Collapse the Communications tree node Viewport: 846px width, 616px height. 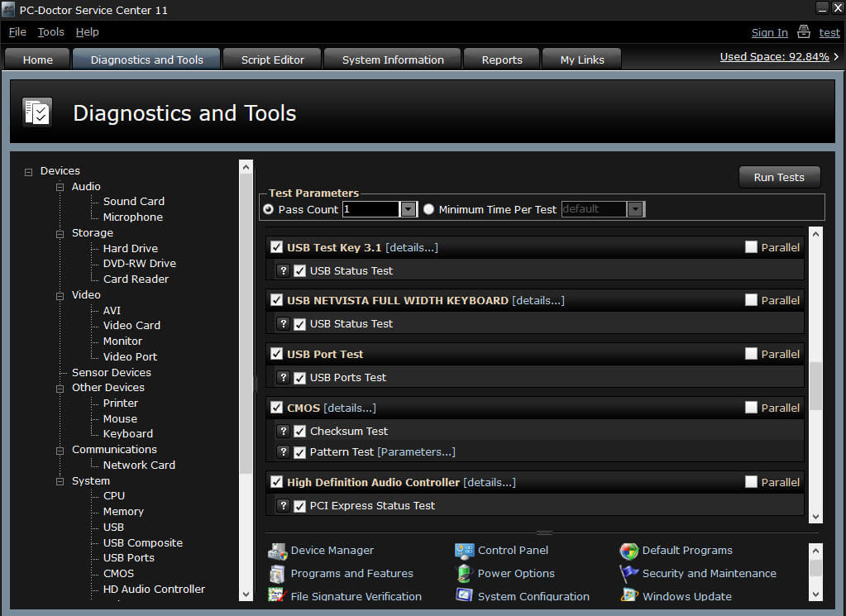pyautogui.click(x=60, y=451)
